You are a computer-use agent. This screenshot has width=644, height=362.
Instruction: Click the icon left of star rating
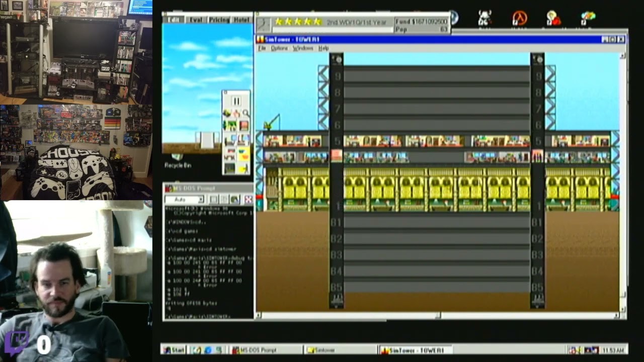(264, 24)
